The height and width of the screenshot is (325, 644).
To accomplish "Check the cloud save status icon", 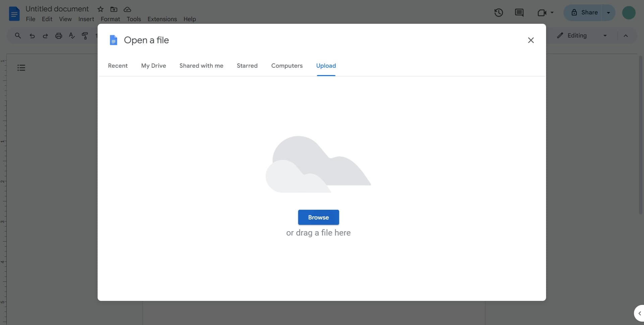I will pyautogui.click(x=127, y=9).
